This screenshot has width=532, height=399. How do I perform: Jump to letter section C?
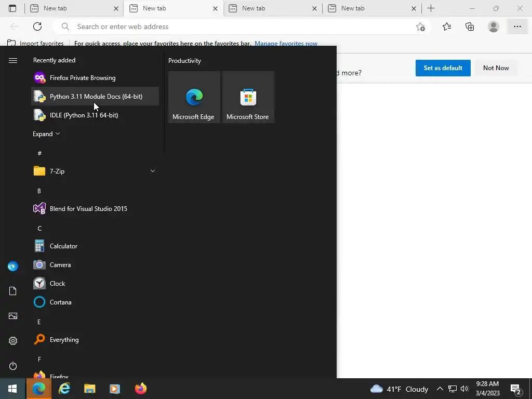coord(39,229)
